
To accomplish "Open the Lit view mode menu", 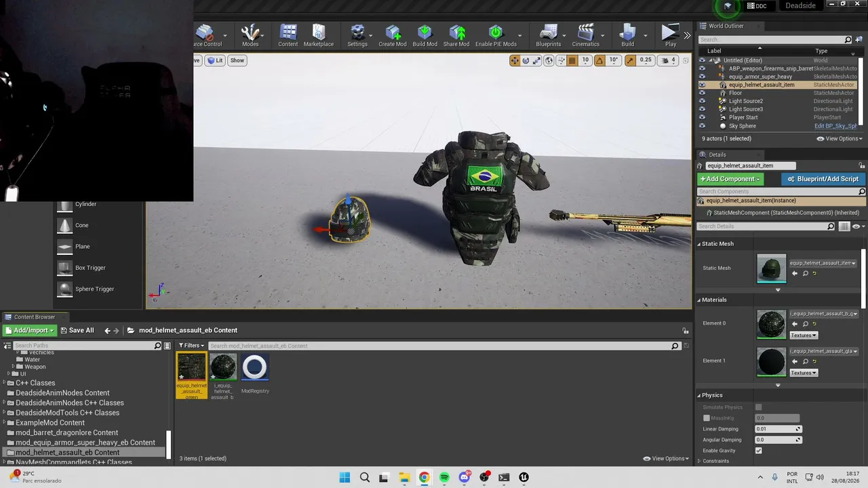I will point(215,60).
